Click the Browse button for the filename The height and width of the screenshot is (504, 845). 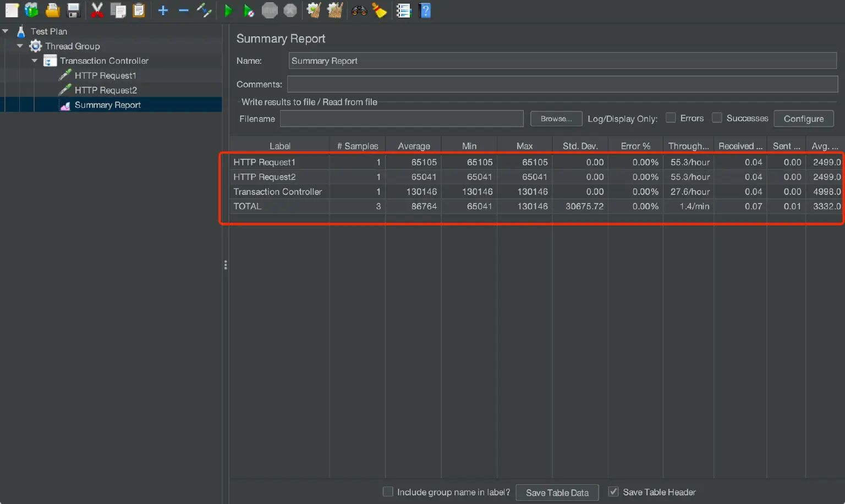pos(556,118)
